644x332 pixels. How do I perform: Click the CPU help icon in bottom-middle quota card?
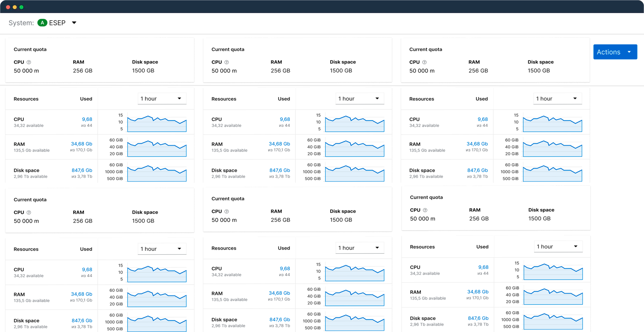(x=227, y=211)
